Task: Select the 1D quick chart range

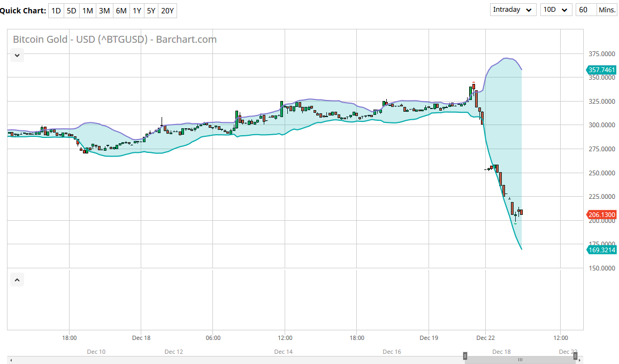Action: [x=56, y=11]
